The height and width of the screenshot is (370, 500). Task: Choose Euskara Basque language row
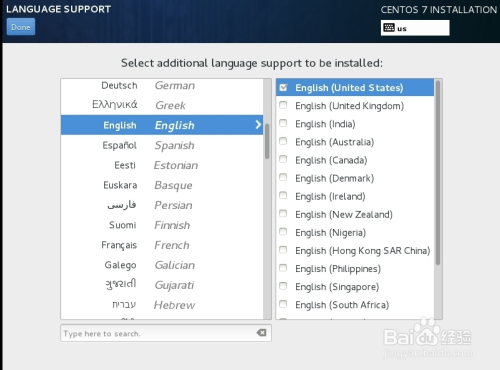(162, 185)
